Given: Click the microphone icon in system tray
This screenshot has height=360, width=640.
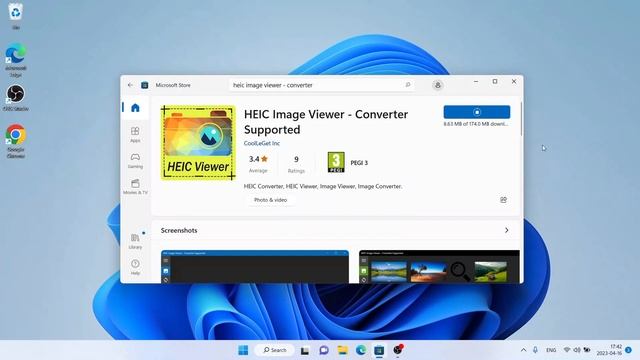Looking at the screenshot, I should point(536,350).
